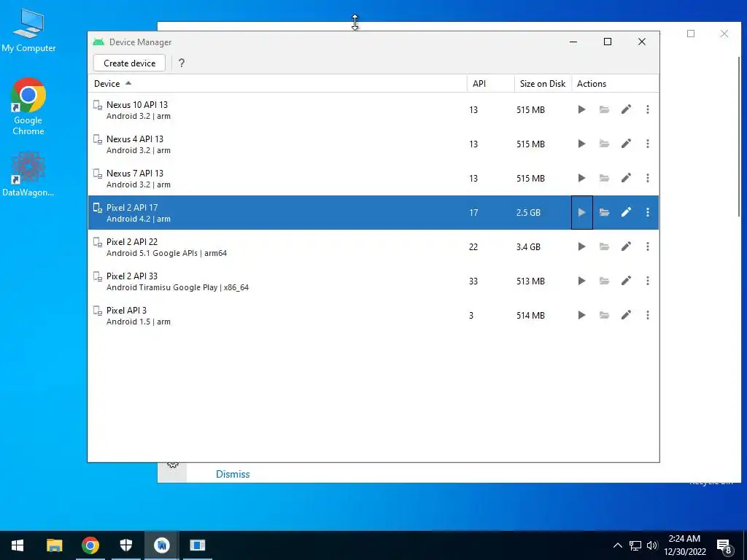Close the Device Manager window
The width and height of the screenshot is (747, 560).
pos(642,42)
